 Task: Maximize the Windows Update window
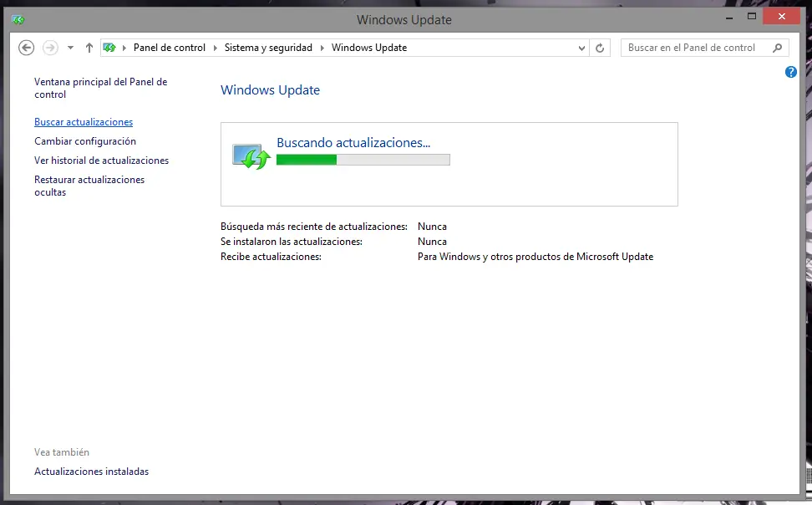pyautogui.click(x=751, y=17)
